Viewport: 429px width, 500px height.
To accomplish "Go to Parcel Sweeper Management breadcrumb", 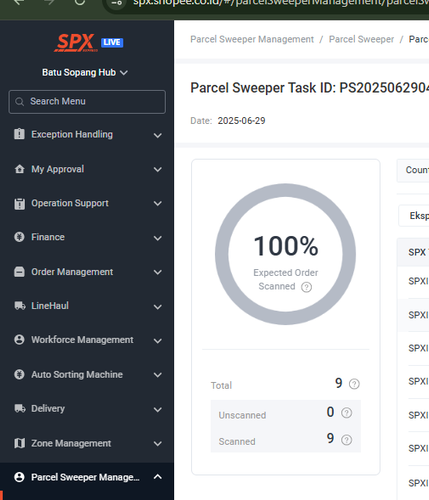I will [x=252, y=39].
